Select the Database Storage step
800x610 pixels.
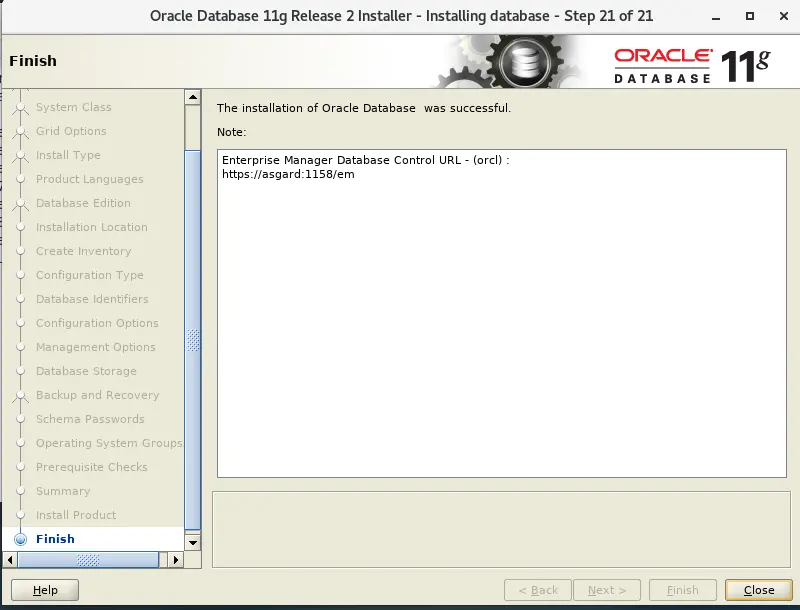point(86,371)
